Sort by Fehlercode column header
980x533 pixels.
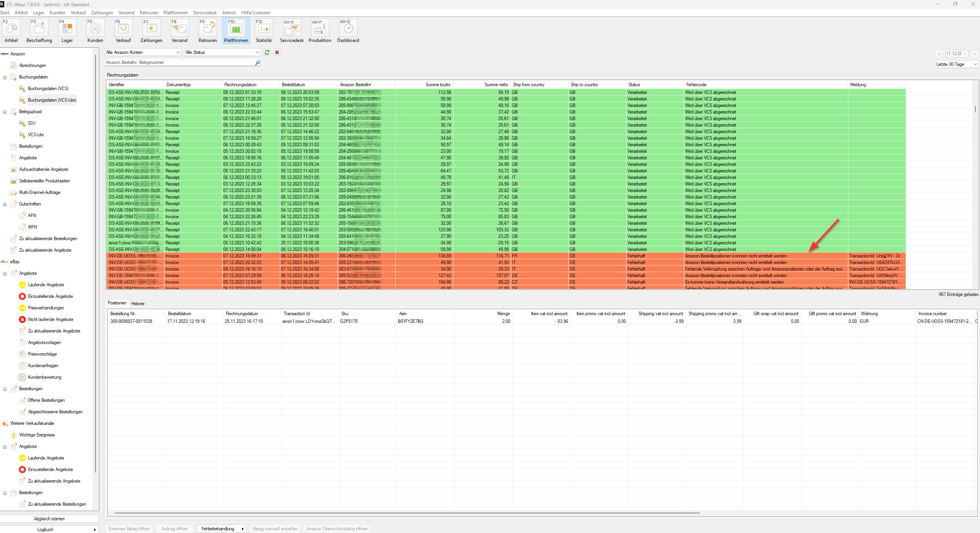(x=766, y=85)
